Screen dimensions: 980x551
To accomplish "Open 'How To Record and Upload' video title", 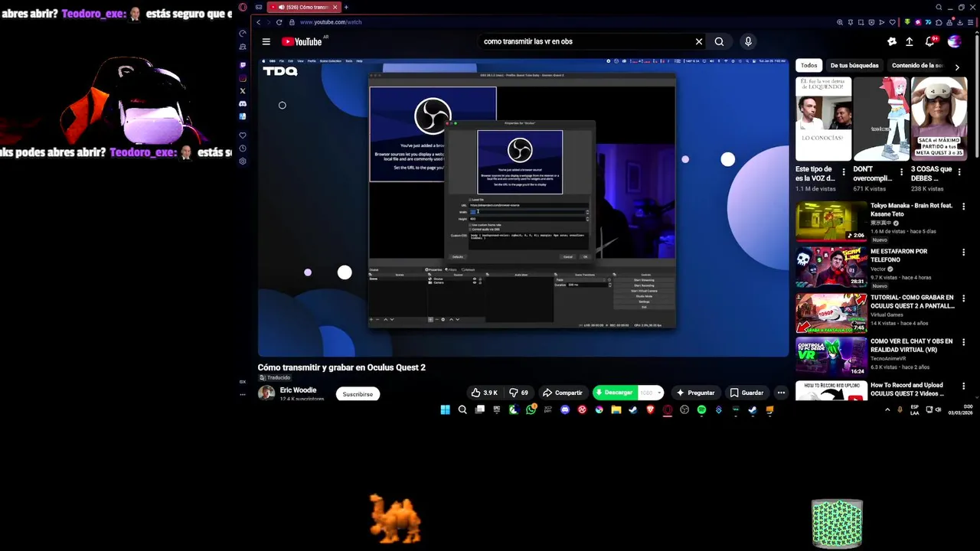I will (x=907, y=389).
